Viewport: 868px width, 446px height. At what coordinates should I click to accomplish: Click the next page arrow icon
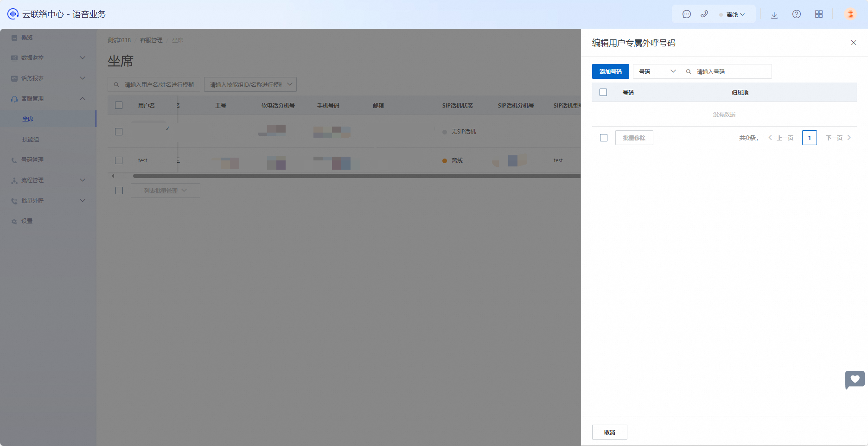[x=849, y=138]
